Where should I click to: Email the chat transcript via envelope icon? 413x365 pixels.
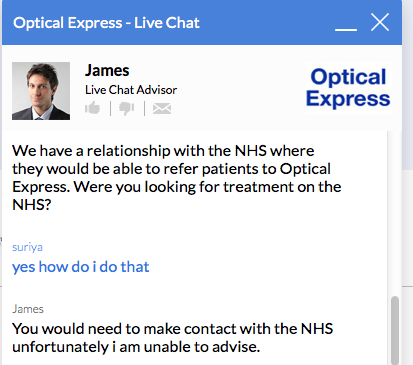(162, 109)
